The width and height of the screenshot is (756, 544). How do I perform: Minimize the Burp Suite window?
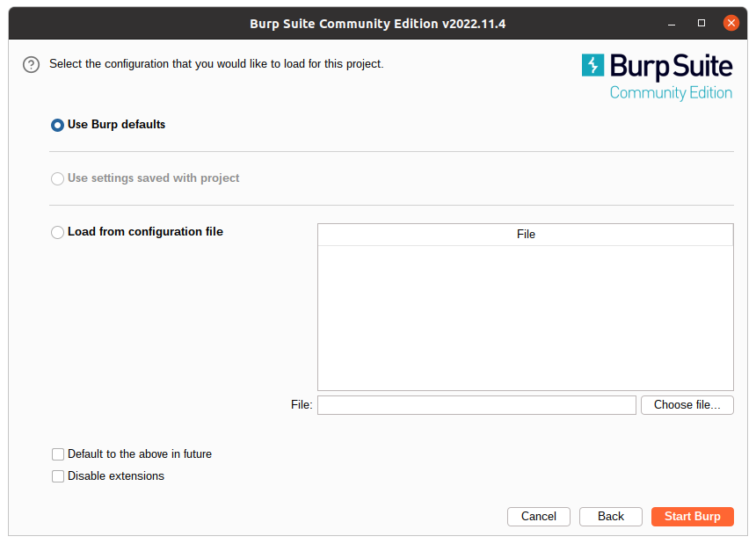tap(671, 23)
